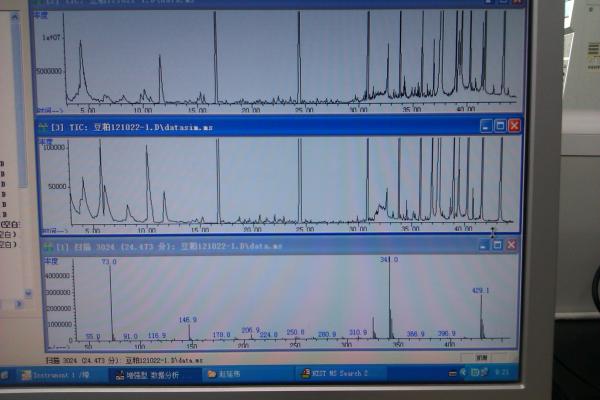600x400 pixels.
Task: Select the [1] scan 3024 window title bar
Action: click(280, 246)
